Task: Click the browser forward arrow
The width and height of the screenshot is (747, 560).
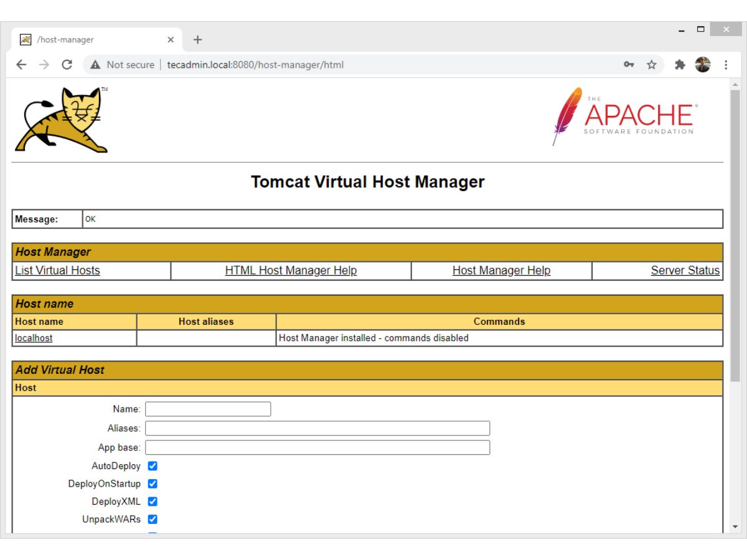Action: pos(44,65)
